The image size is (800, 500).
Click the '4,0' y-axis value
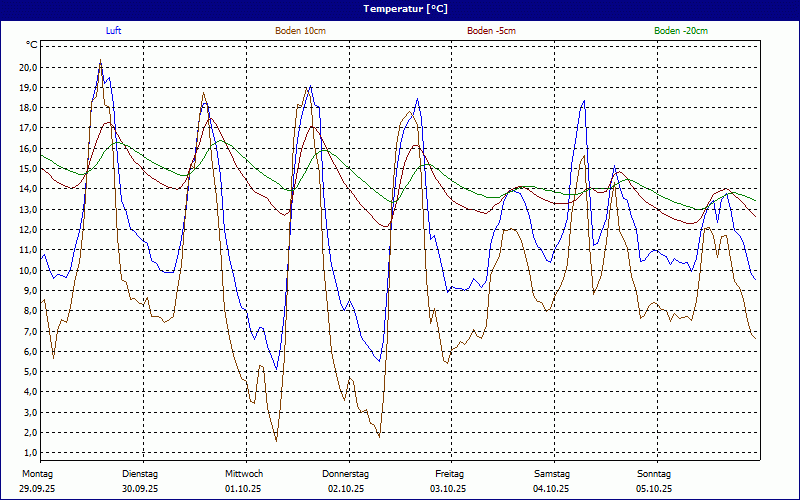tap(30, 392)
